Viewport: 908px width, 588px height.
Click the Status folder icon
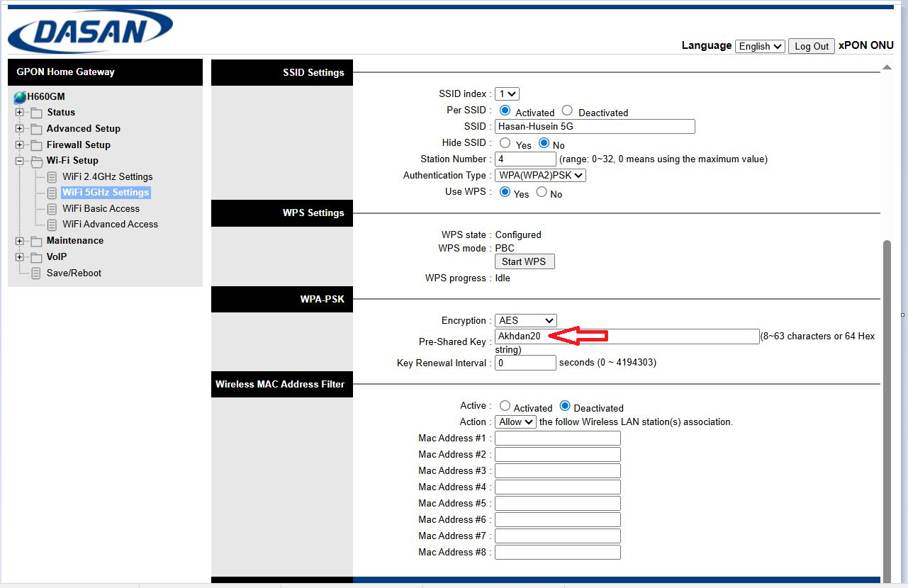coord(36,112)
